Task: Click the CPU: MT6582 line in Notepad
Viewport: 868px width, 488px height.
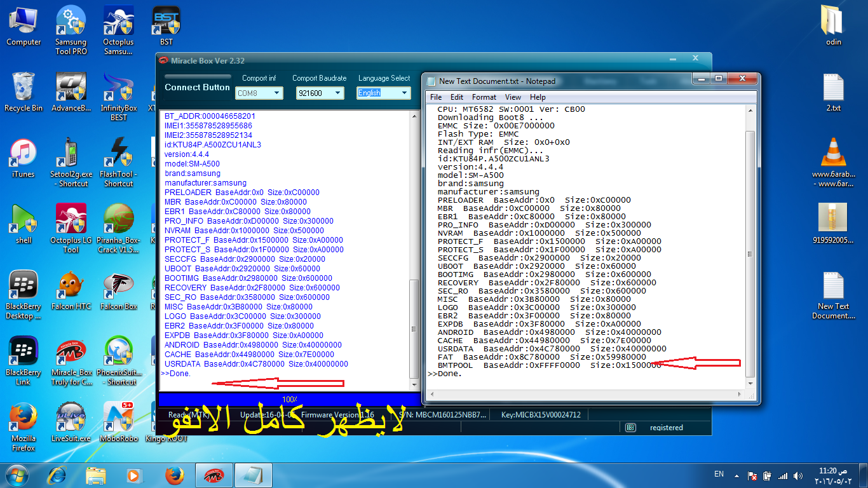Action: (512, 109)
